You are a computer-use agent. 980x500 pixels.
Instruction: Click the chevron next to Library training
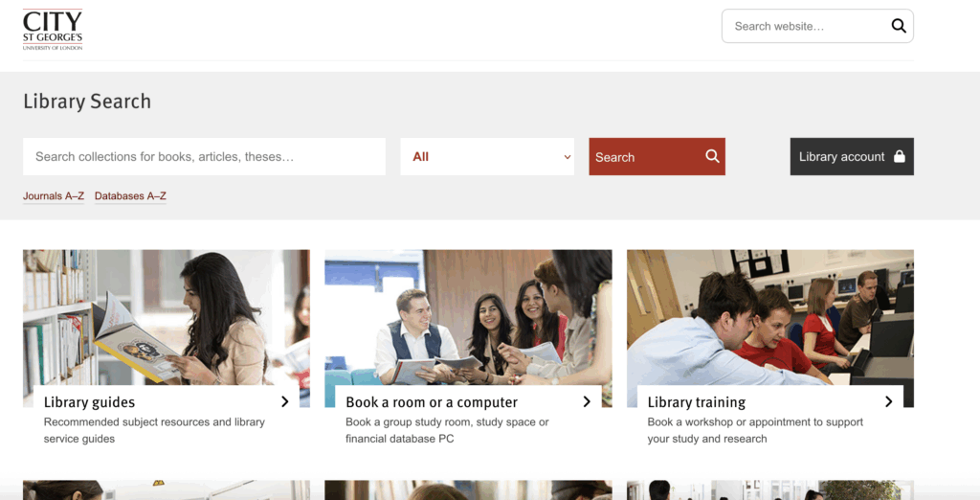888,401
